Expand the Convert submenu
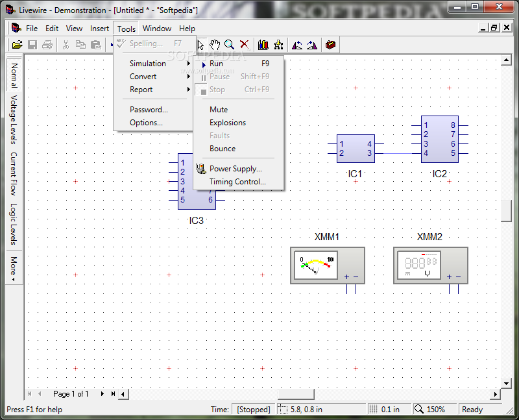Screen dimensions: 519x420 154,77
